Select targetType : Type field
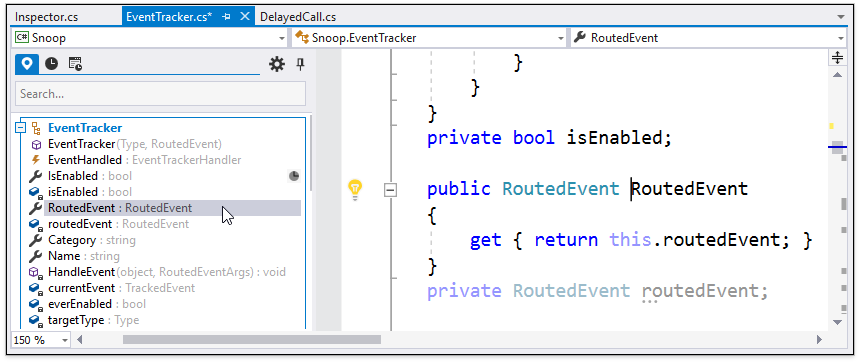Image resolution: width=860 pixels, height=363 pixels. click(x=93, y=320)
